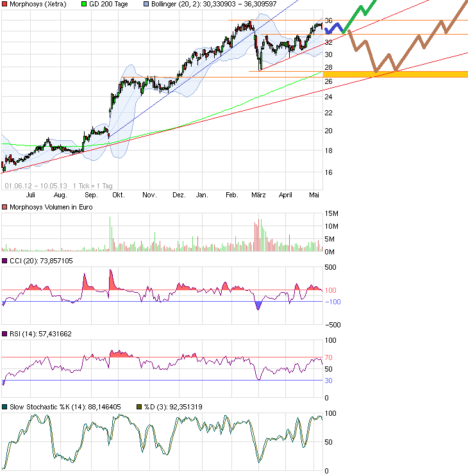Click the März month label on time axis

click(x=258, y=195)
